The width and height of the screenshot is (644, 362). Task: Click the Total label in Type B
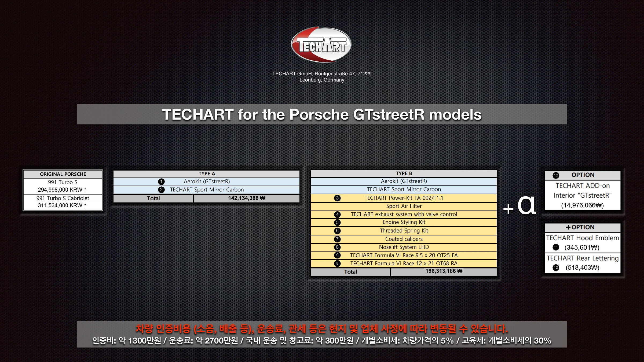350,272
